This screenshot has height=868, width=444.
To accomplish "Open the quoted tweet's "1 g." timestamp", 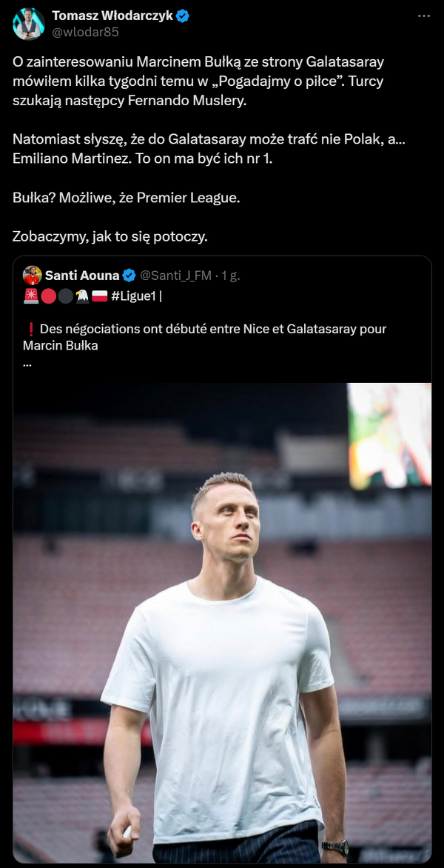I will (x=231, y=276).
